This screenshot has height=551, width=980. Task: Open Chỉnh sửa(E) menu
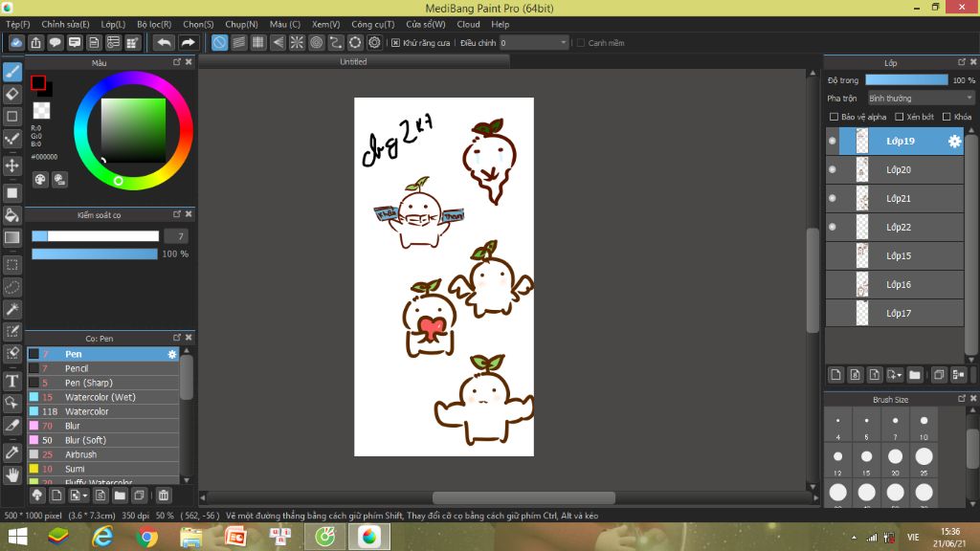click(66, 24)
